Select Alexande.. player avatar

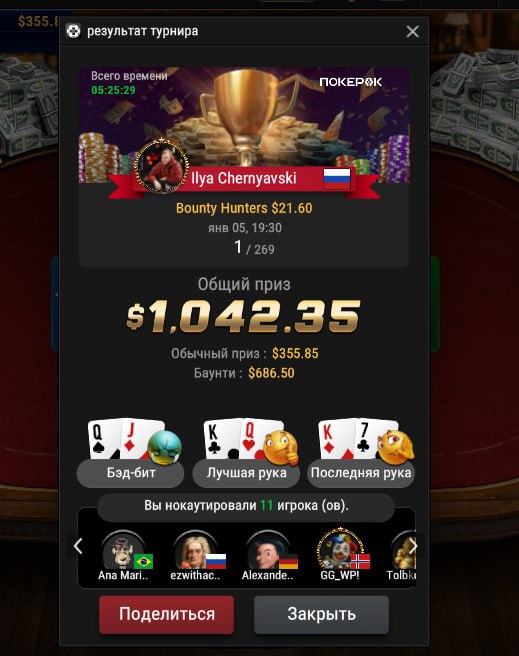267,550
